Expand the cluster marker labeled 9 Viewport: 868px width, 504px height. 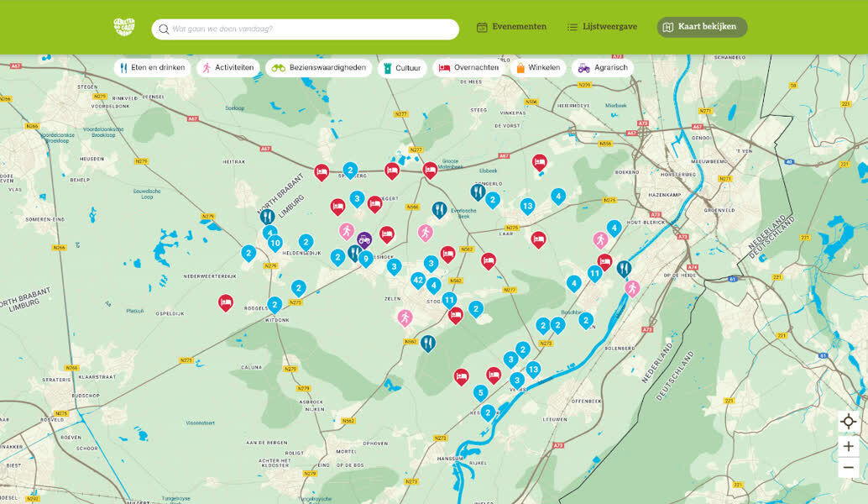point(366,258)
